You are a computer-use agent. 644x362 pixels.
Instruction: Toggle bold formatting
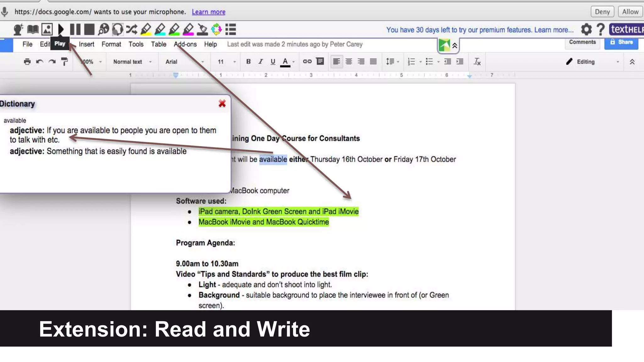coord(248,62)
